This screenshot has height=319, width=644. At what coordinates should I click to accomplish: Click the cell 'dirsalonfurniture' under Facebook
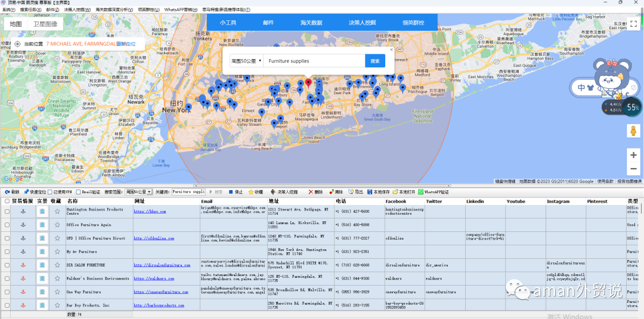(x=403, y=265)
